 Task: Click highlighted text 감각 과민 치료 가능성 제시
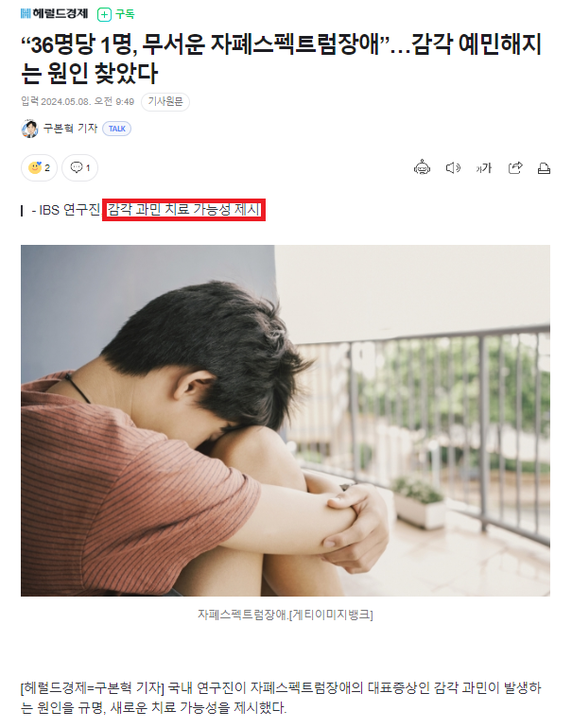point(183,210)
